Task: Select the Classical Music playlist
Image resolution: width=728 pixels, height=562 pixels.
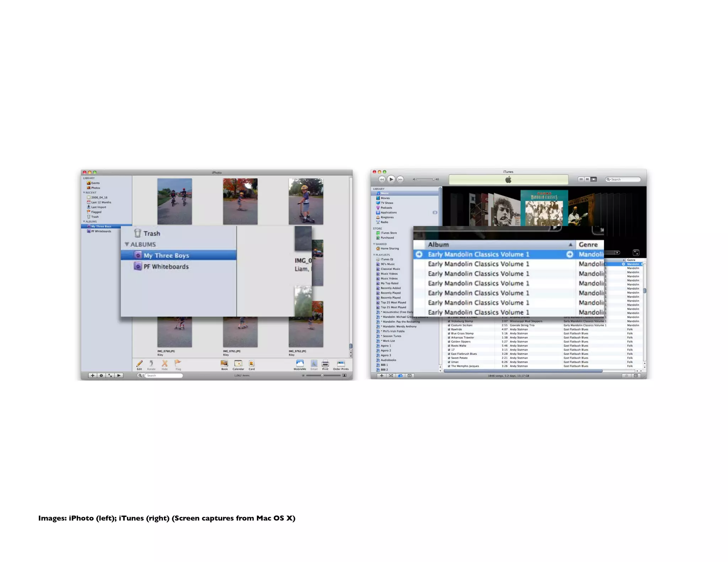Action: click(x=388, y=269)
